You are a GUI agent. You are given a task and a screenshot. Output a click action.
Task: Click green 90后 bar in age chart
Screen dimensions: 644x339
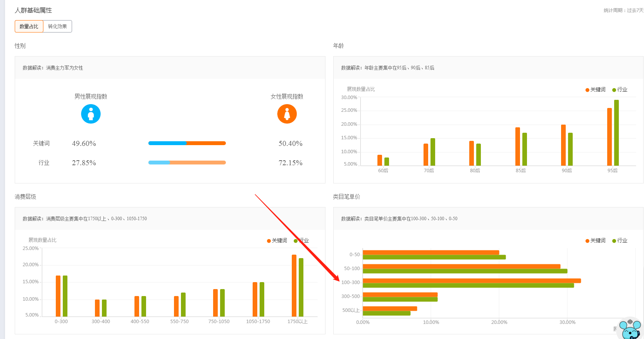[x=570, y=149]
